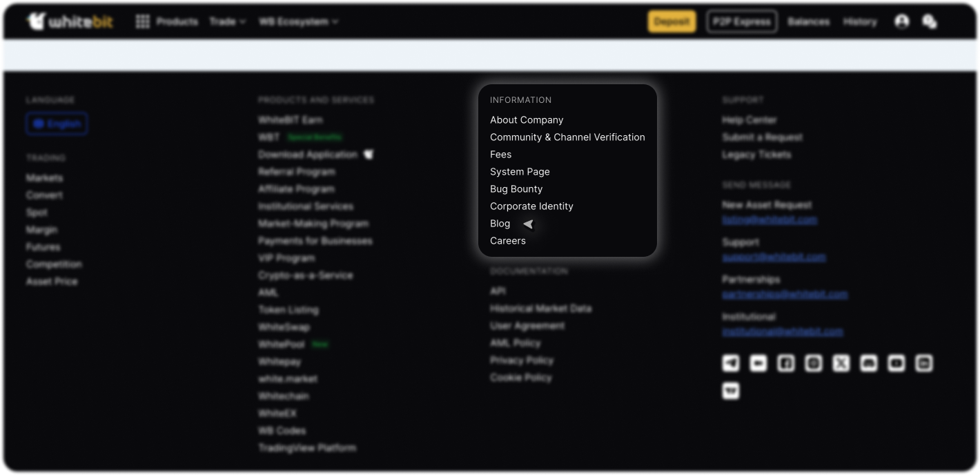
Task: Expand the WB Ecosystem dropdown
Action: [x=299, y=21]
